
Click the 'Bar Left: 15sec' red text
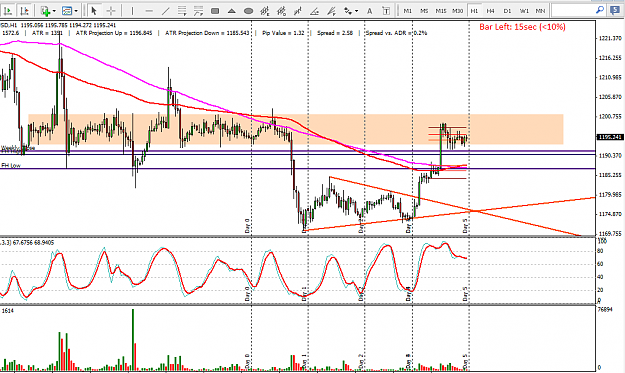coord(522,27)
